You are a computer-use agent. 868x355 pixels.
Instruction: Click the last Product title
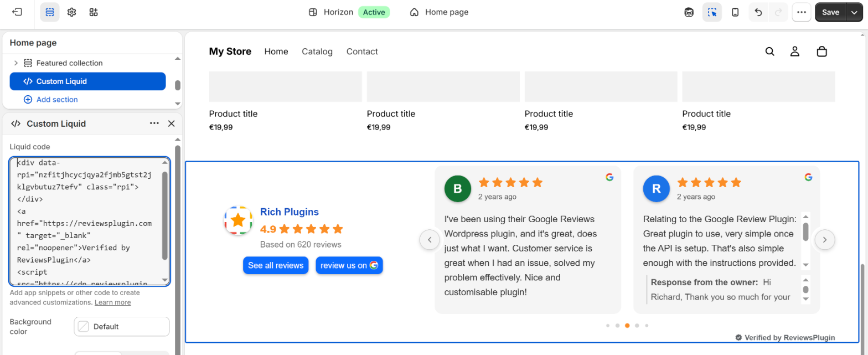tap(706, 114)
